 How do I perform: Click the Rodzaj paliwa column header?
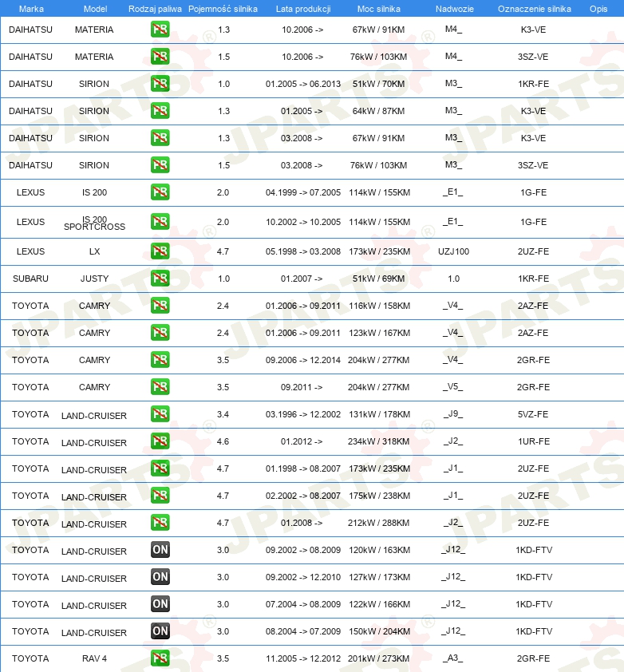[x=155, y=9]
